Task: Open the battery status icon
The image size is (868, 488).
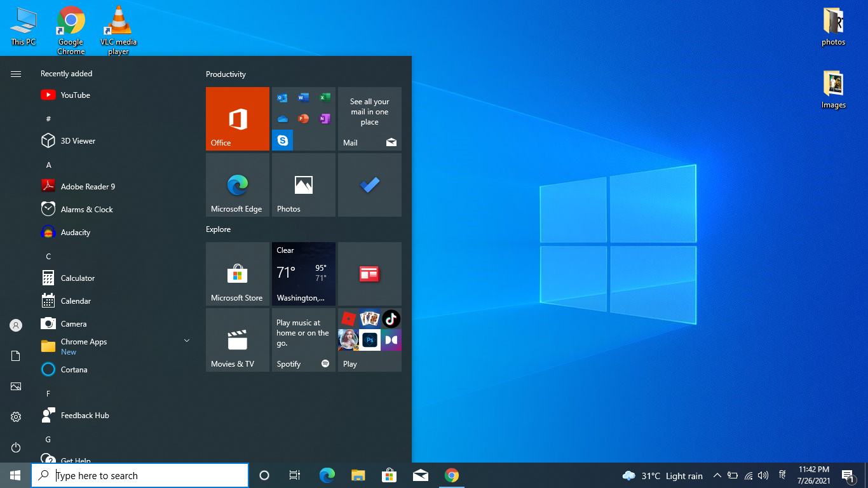Action: 733,475
